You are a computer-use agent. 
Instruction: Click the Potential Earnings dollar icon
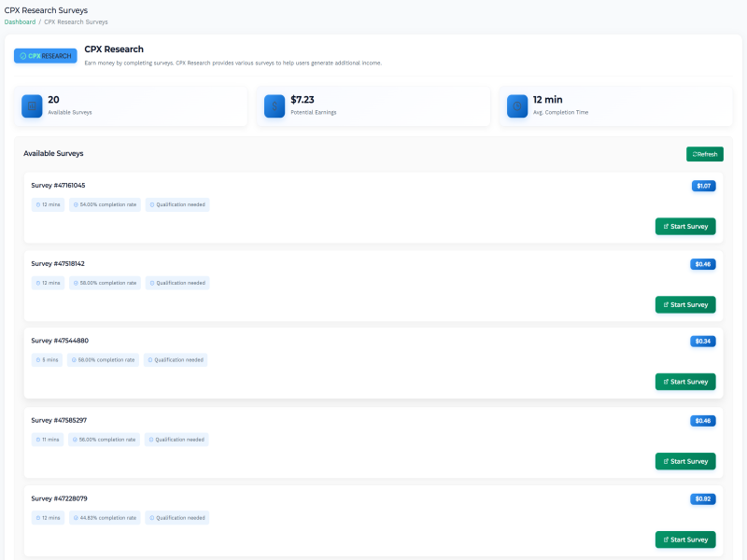[274, 105]
